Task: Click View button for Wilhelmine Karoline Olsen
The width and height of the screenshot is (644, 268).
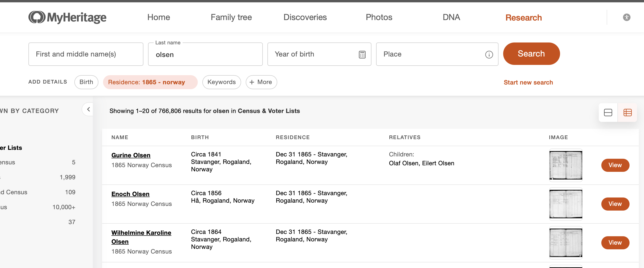Action: pos(615,243)
